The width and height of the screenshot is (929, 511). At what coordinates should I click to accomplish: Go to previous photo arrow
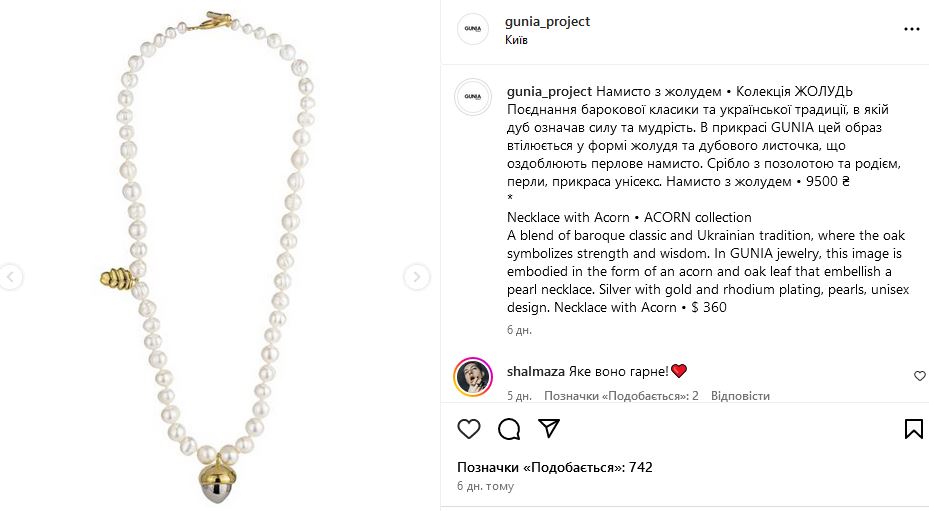click(10, 277)
